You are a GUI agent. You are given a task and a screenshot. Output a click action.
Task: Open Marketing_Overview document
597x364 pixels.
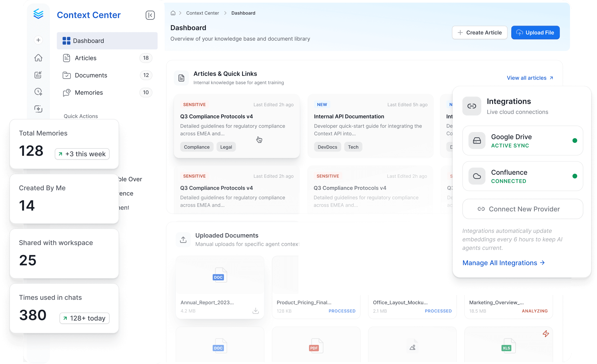(x=508, y=307)
